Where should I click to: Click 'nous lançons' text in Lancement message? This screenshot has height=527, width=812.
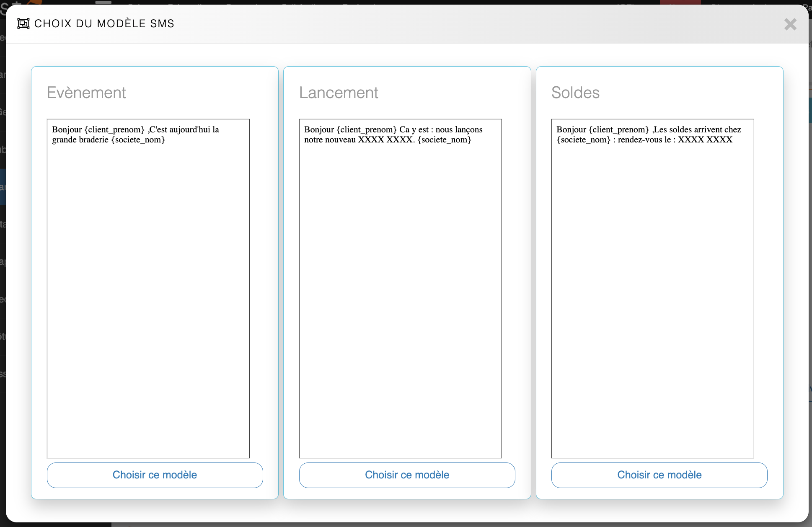tap(459, 130)
